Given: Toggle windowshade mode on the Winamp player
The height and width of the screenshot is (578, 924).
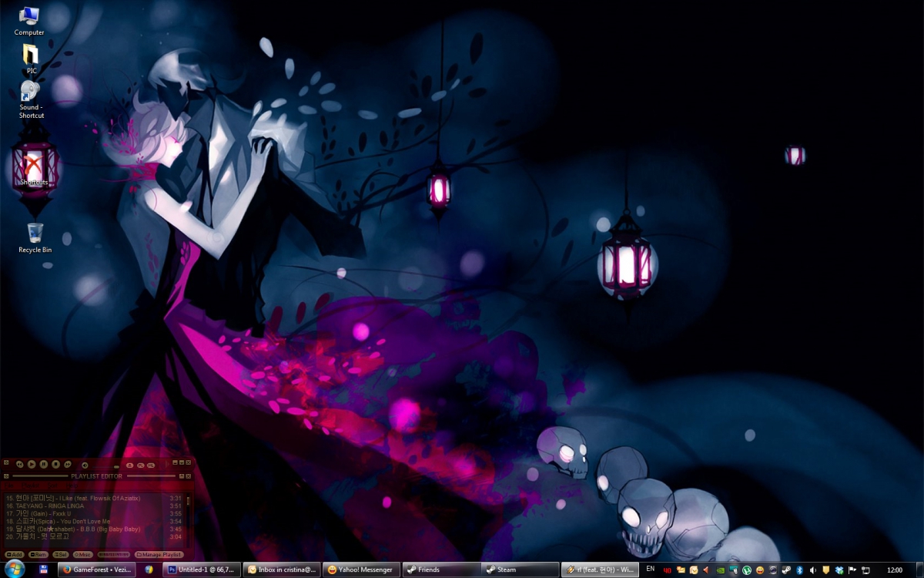Looking at the screenshot, I should (x=182, y=462).
